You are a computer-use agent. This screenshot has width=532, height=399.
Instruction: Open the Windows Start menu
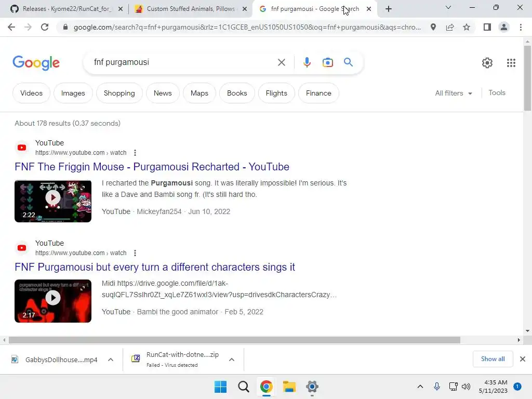[220, 387]
